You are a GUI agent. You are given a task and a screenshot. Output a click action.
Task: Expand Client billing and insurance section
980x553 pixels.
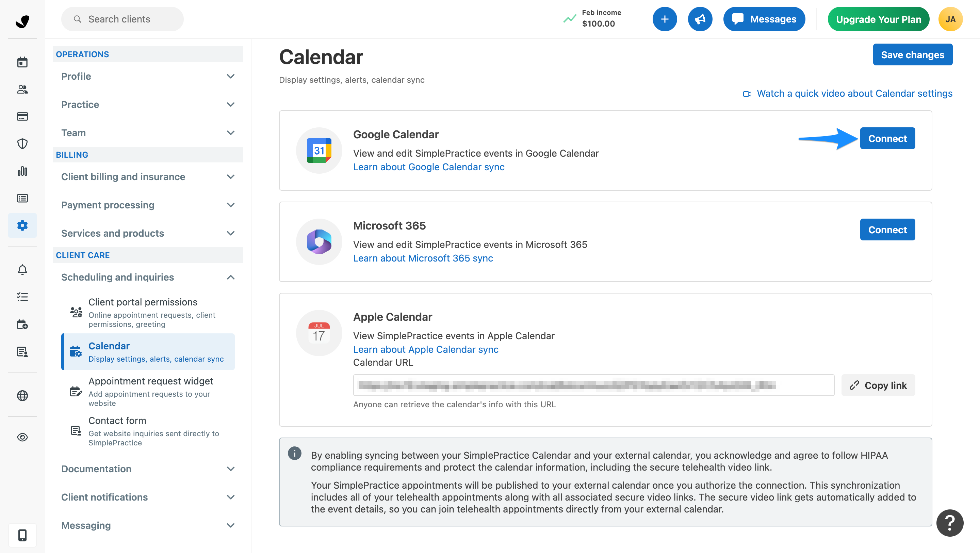pos(148,177)
